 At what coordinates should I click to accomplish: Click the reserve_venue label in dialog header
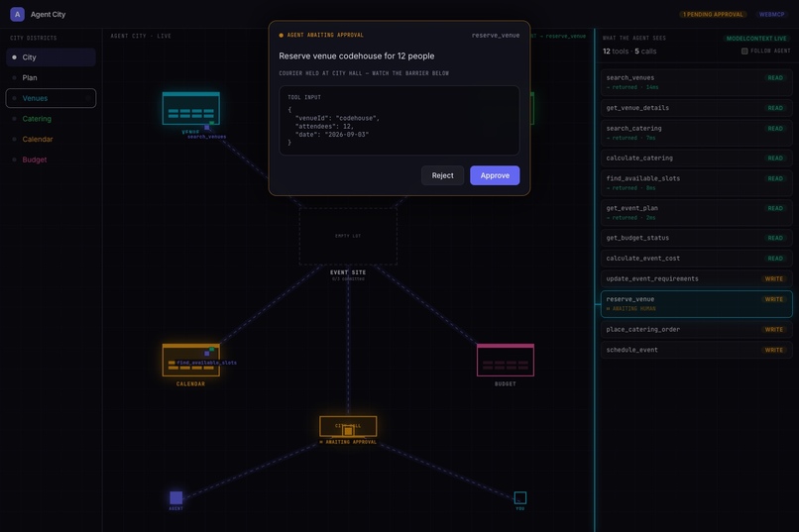496,35
